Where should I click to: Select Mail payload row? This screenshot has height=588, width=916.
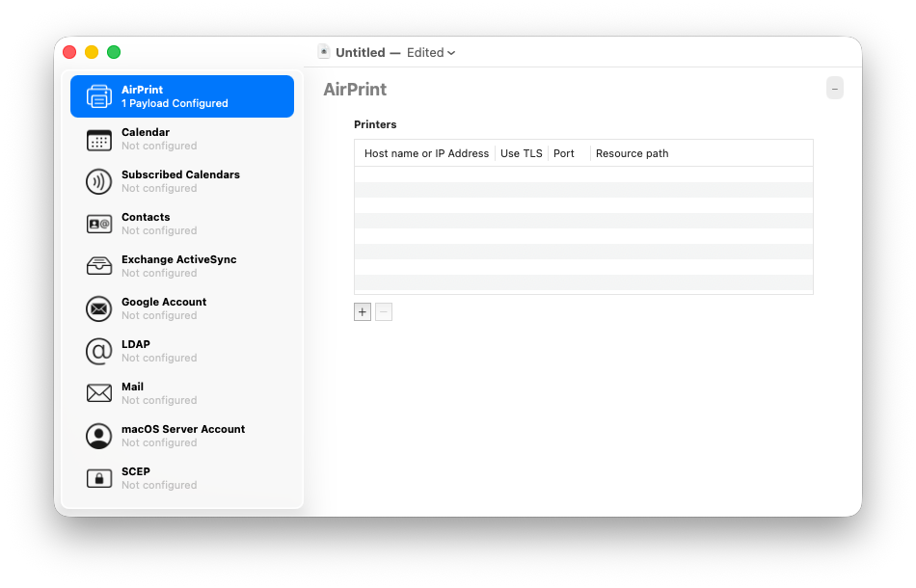point(182,393)
